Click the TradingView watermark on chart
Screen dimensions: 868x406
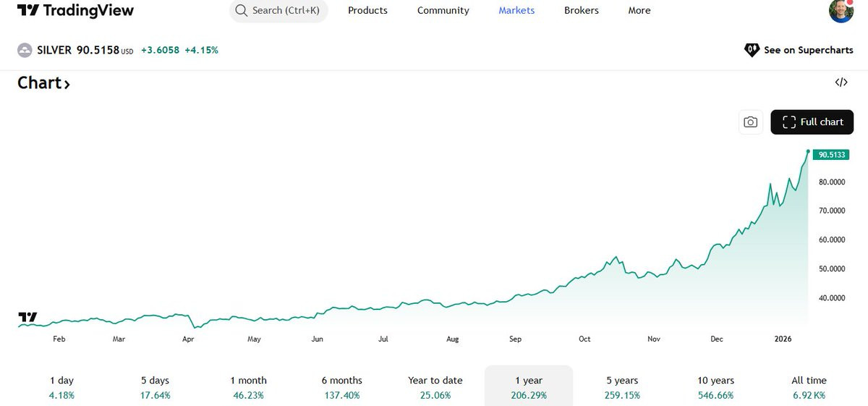(x=27, y=317)
